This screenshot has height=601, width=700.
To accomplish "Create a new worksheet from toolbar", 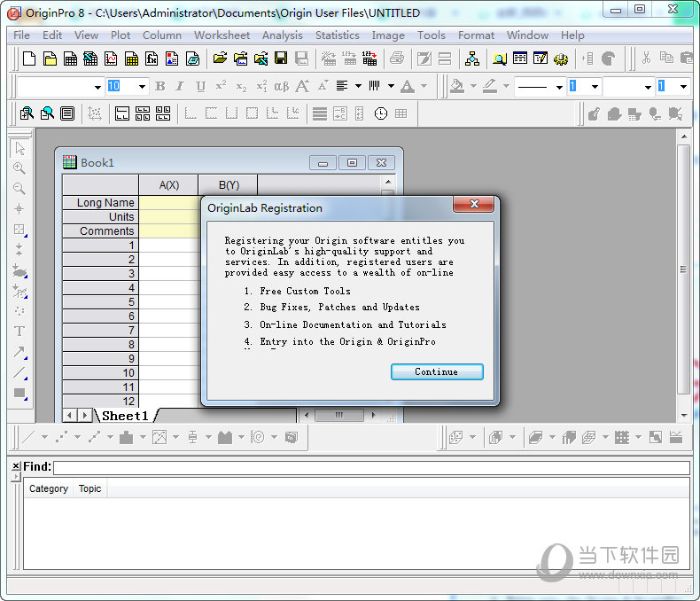I will pos(70,59).
